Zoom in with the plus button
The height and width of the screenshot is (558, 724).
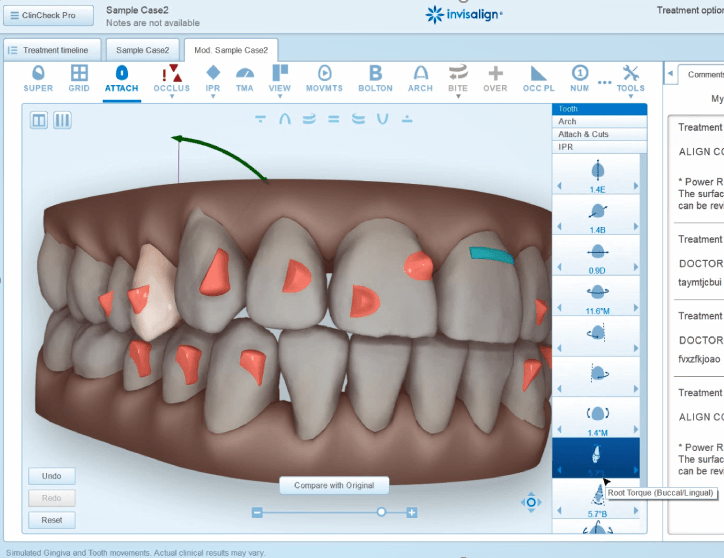click(412, 512)
